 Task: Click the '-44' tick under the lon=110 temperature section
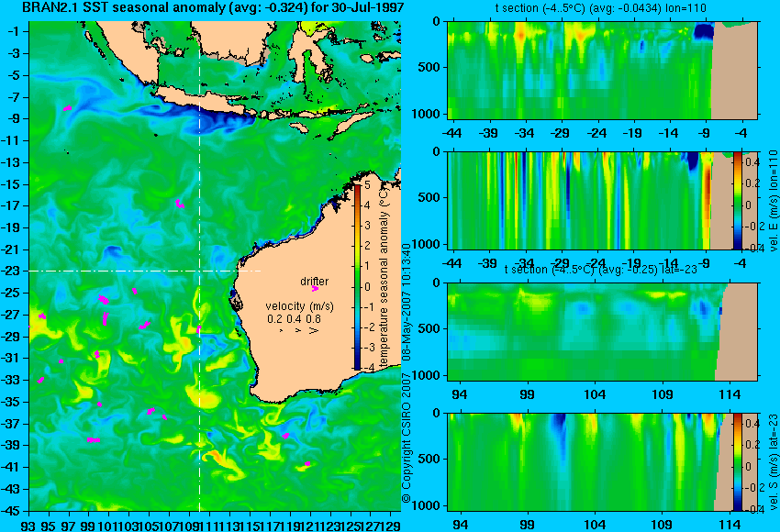452,133
